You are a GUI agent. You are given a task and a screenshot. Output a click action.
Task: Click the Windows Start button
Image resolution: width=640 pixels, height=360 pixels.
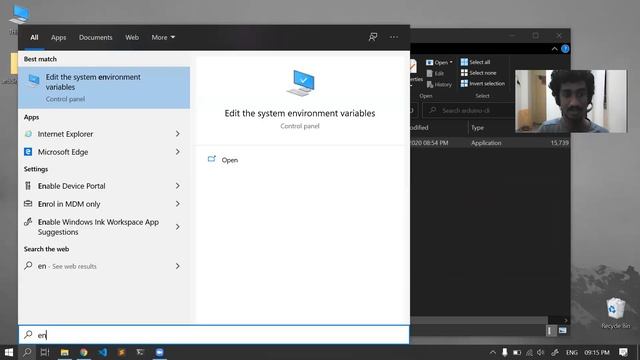(9, 352)
